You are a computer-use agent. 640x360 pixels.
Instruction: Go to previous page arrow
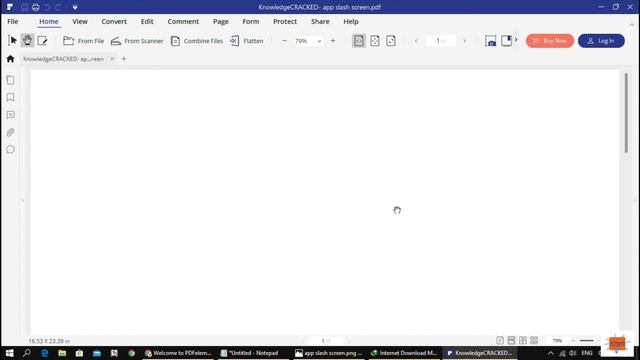tap(416, 41)
